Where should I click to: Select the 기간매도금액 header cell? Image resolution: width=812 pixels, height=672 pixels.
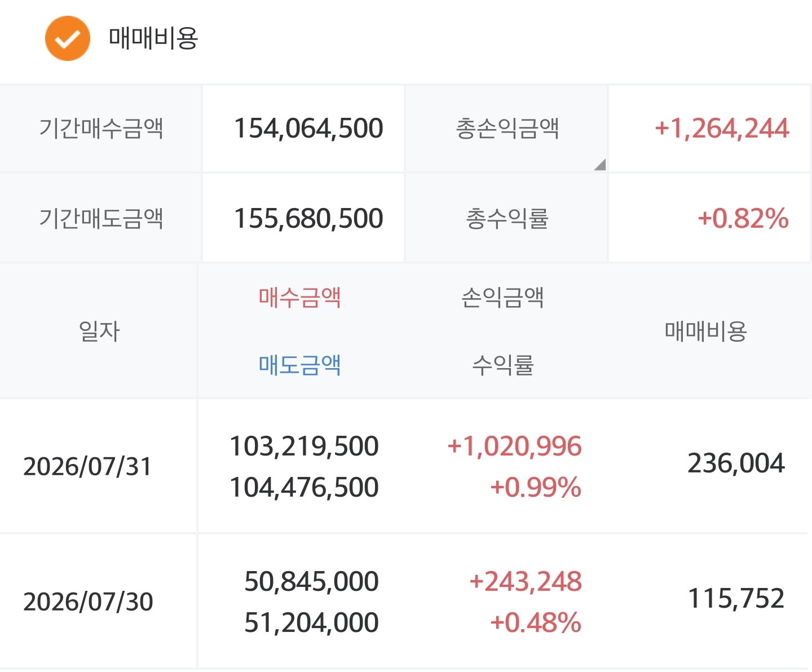(101, 218)
